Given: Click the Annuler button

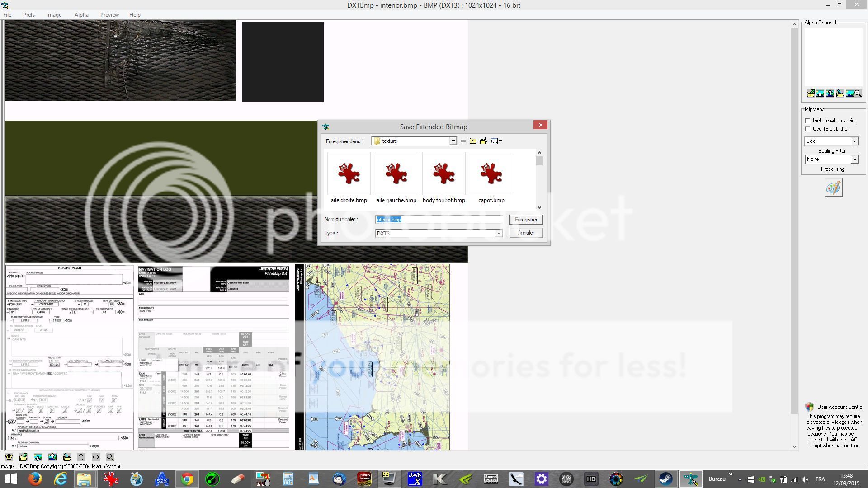Looking at the screenshot, I should pyautogui.click(x=526, y=233).
